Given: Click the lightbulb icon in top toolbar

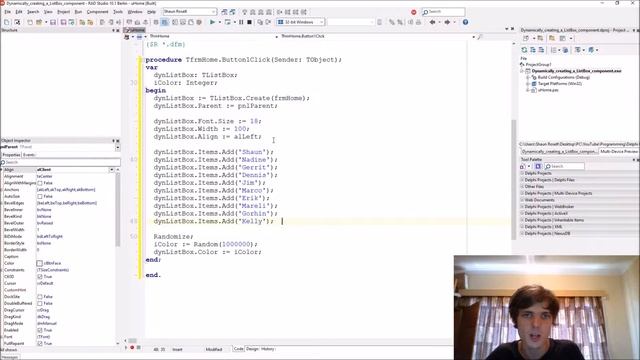Looking at the screenshot, I should pyautogui.click(x=244, y=12).
